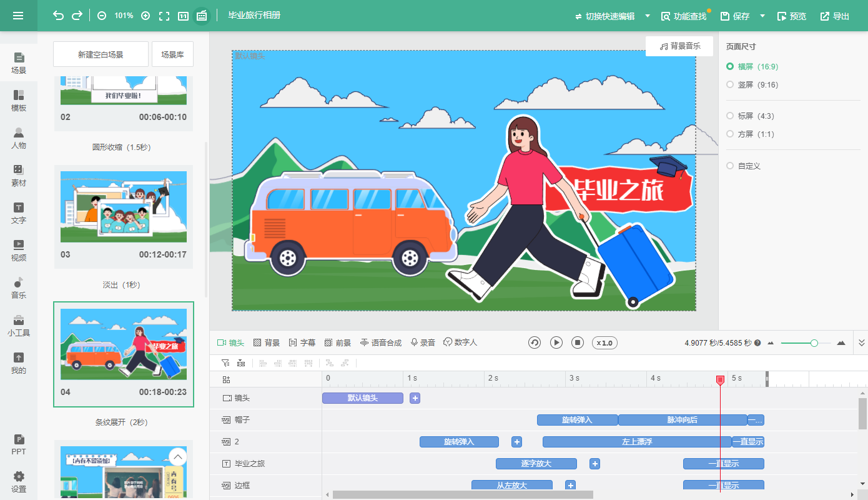Open 我的 uploads in sidebar
Viewport: 868px width, 500px height.
[x=19, y=363]
